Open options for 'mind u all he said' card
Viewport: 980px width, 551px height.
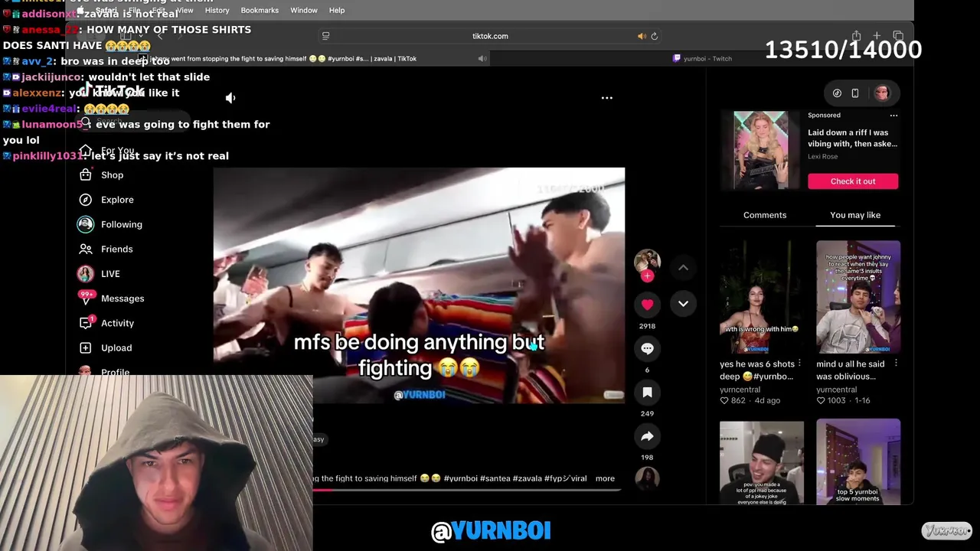pyautogui.click(x=896, y=364)
